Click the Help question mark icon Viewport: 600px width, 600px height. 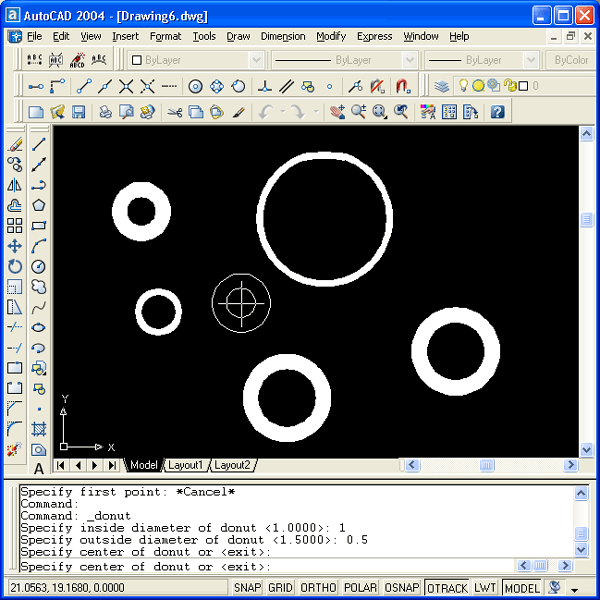(x=497, y=112)
